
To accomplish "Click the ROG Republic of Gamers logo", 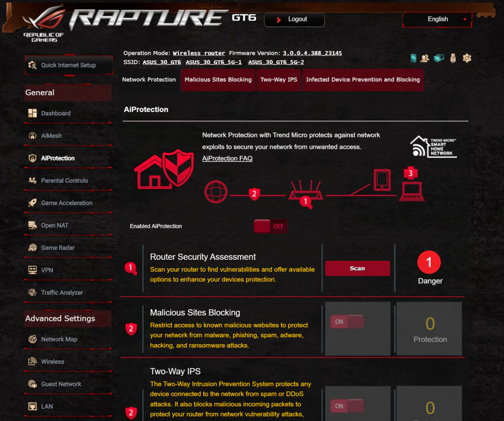I will [x=44, y=24].
